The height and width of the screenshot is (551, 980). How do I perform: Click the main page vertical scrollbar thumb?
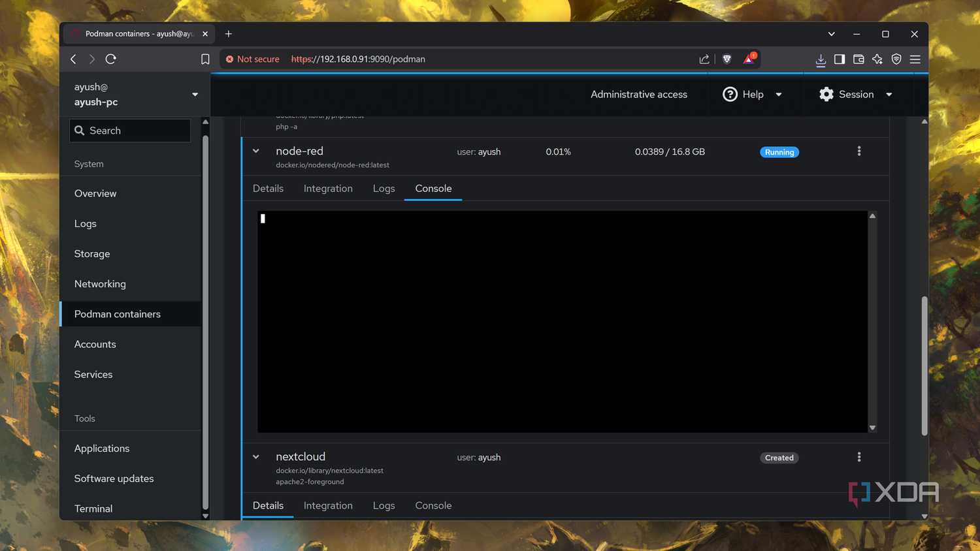click(924, 366)
